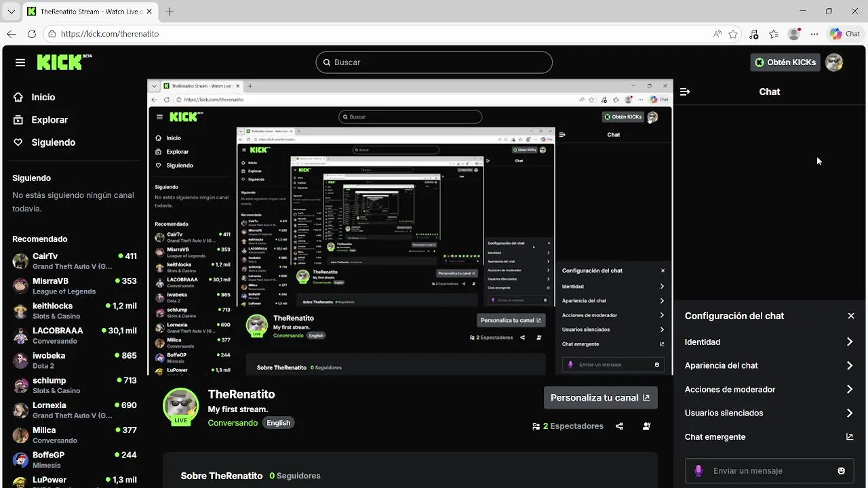This screenshot has height=488, width=868.
Task: Open Lornexia recommended channel
Action: click(x=75, y=410)
